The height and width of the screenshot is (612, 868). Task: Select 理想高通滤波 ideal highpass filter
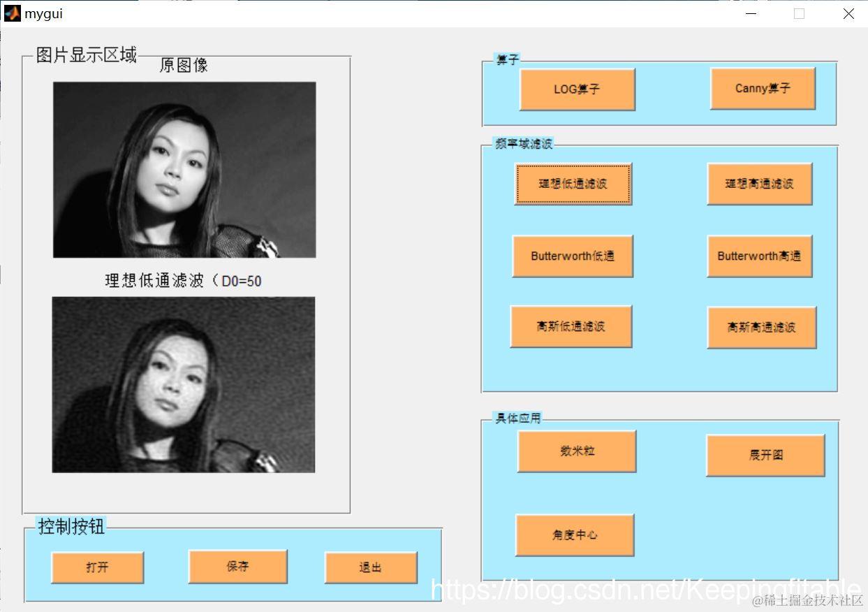point(759,184)
